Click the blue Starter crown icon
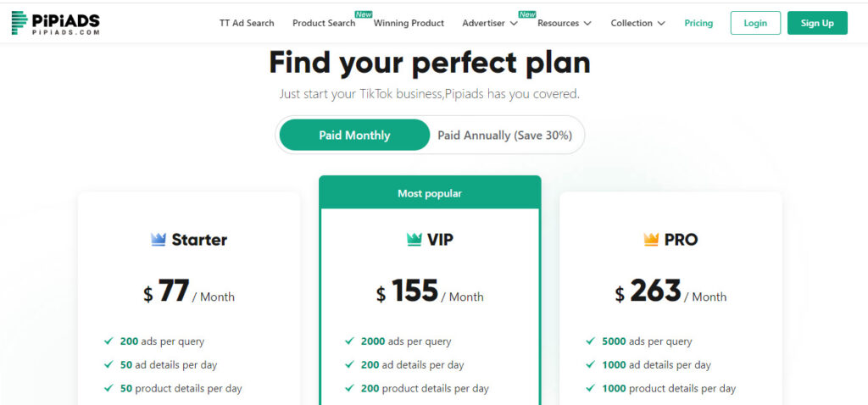 pos(159,240)
